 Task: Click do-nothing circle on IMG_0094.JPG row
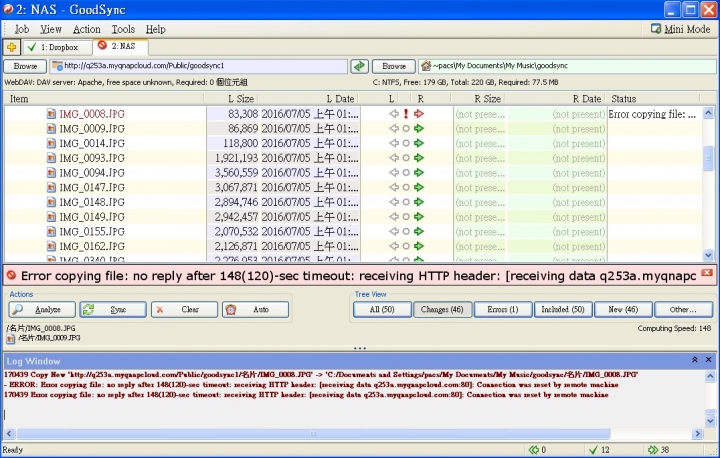(406, 173)
